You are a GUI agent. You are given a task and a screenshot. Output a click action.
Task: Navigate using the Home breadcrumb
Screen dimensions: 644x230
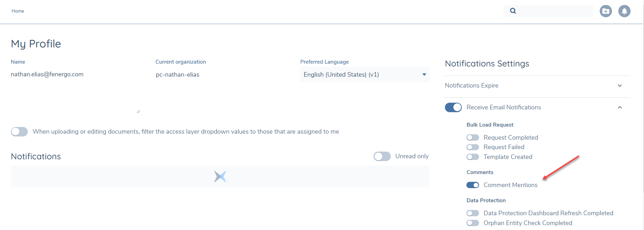[18, 11]
